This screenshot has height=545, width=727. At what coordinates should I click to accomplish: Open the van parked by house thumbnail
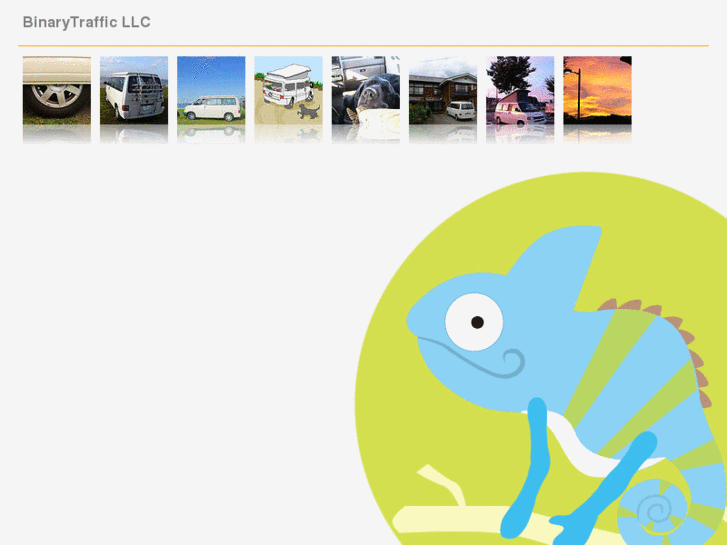tap(443, 90)
